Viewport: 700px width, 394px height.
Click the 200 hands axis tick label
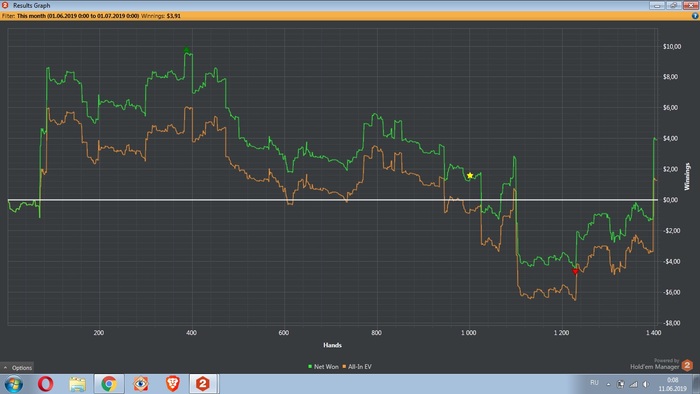(x=99, y=333)
